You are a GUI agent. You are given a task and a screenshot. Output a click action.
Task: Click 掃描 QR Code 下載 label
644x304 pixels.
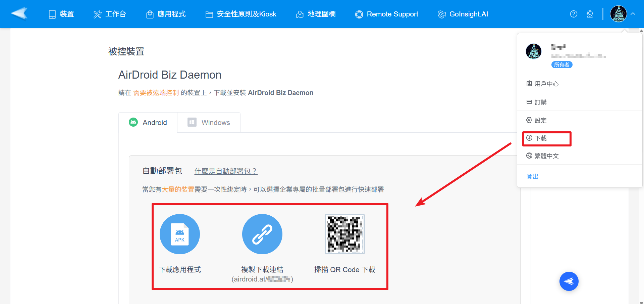tap(345, 269)
